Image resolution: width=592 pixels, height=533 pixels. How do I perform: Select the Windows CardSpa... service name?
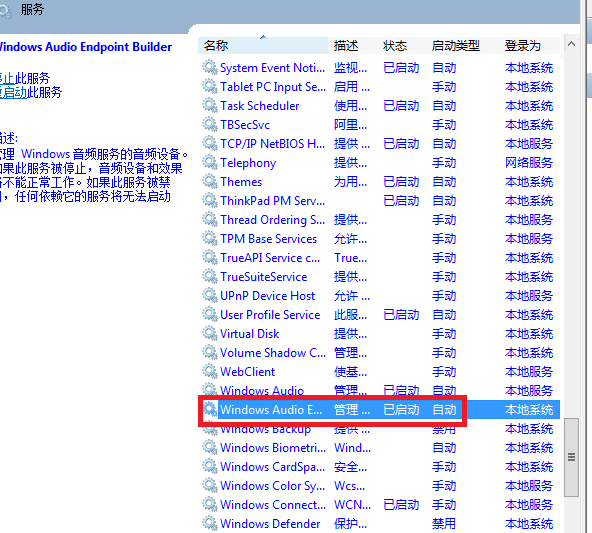pos(273,467)
